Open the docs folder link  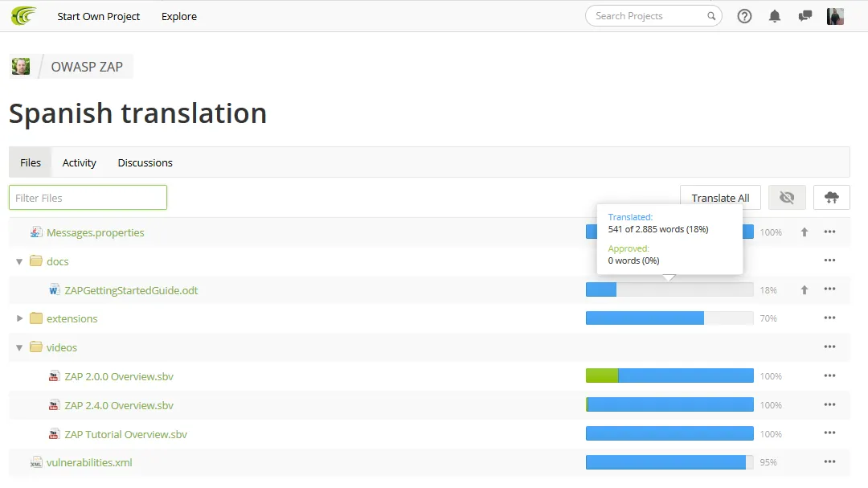(58, 261)
